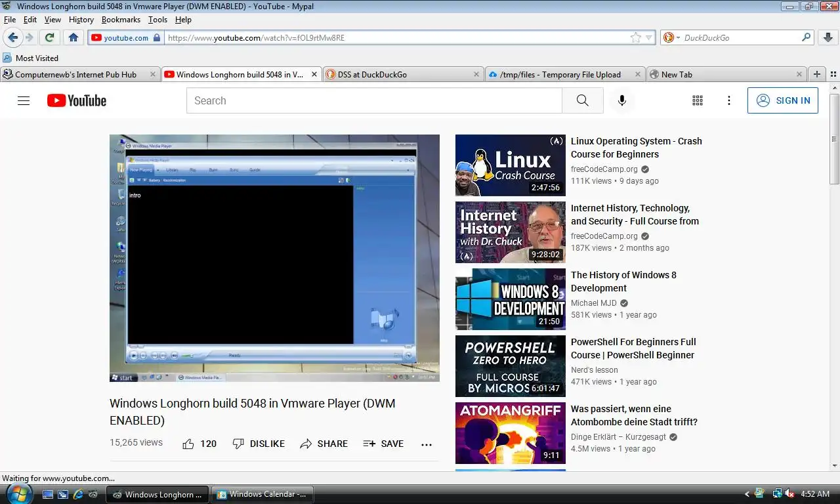Click the search magnifier in DuckDuckGo box
This screenshot has height=504, width=840.
tap(806, 37)
